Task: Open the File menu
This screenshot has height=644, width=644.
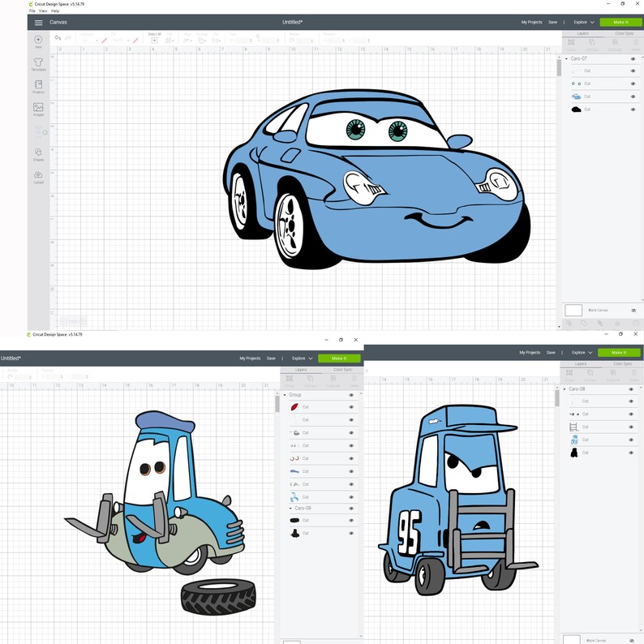Action: 32,11
